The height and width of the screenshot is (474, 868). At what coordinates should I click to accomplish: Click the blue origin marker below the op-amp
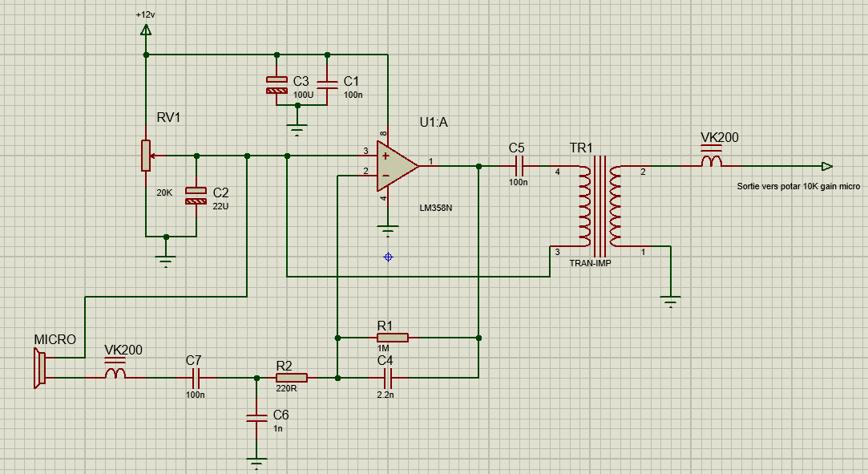coord(389,257)
